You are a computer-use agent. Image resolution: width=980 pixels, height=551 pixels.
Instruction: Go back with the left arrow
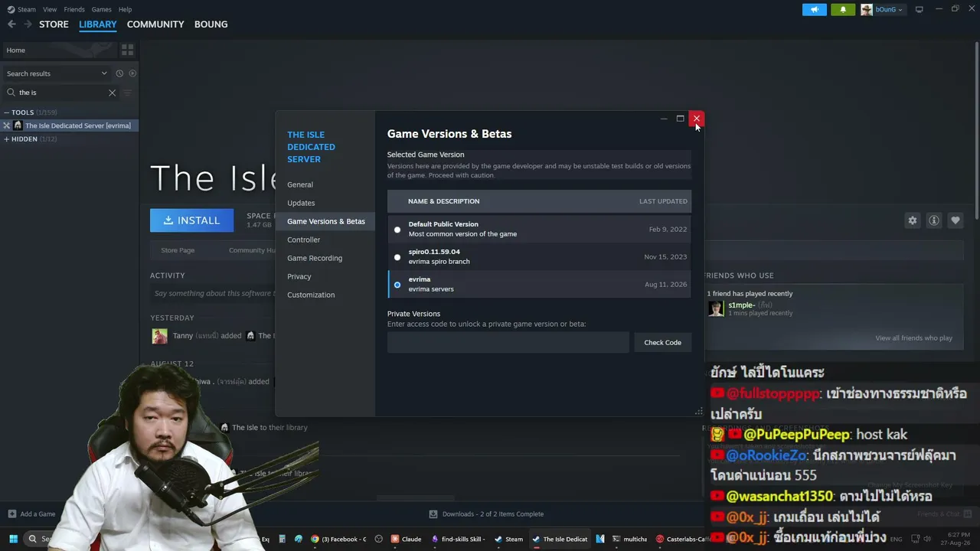[11, 24]
